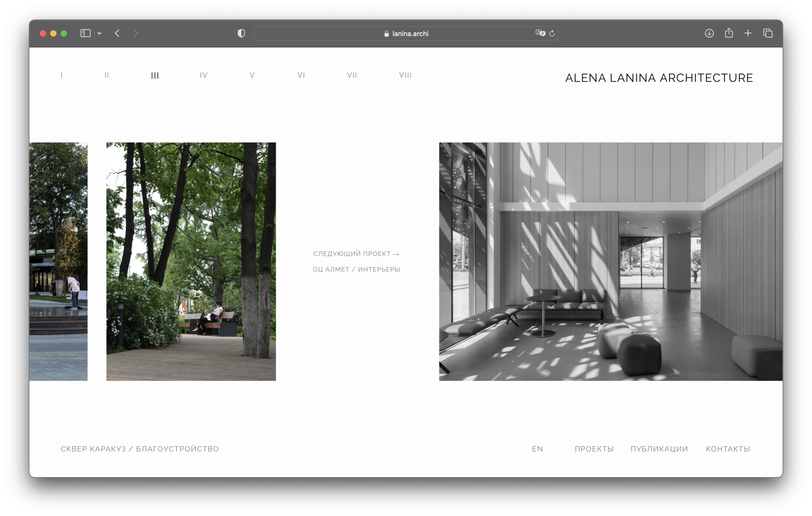Reload the page with refresh icon
This screenshot has width=812, height=516.
[552, 33]
